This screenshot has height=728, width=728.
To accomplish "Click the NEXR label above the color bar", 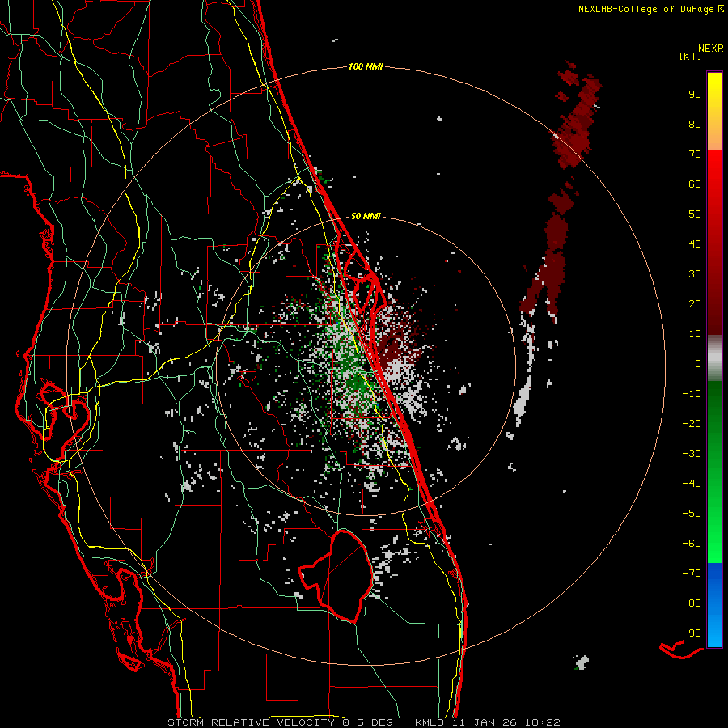I will point(710,49).
